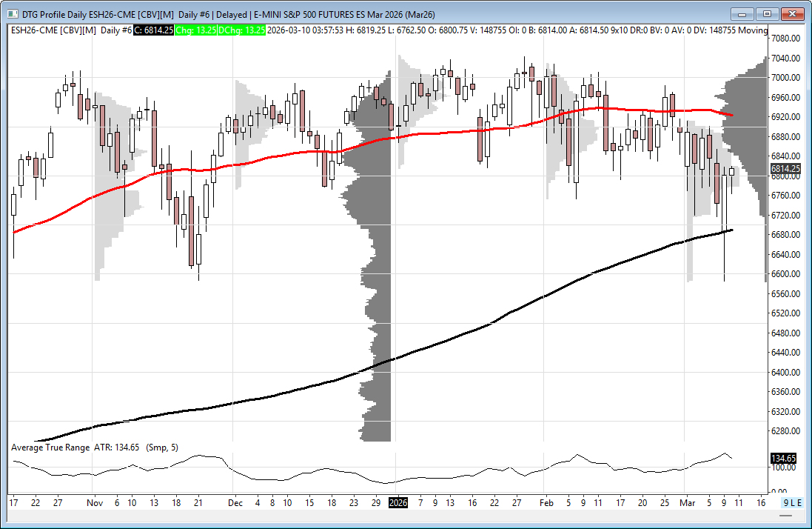Click the highlighted 2026 year marker on the date axis
The image size is (812, 529).
point(397,502)
